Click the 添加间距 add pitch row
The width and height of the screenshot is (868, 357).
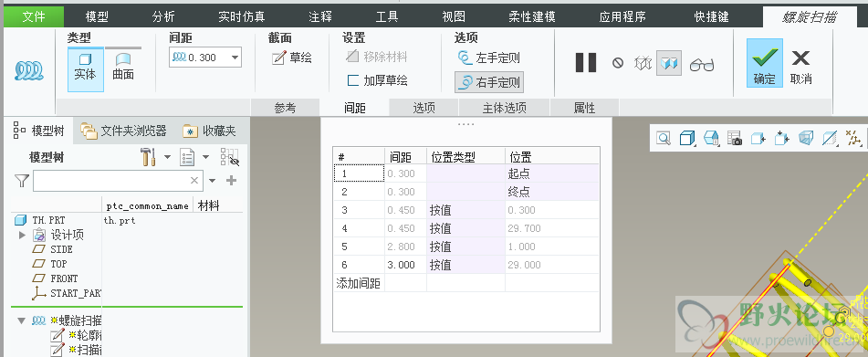(358, 283)
